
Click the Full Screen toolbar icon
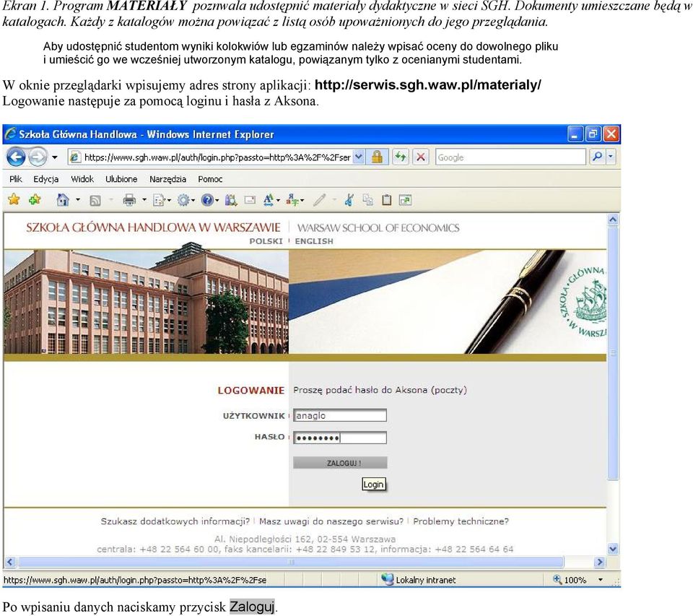(405, 200)
